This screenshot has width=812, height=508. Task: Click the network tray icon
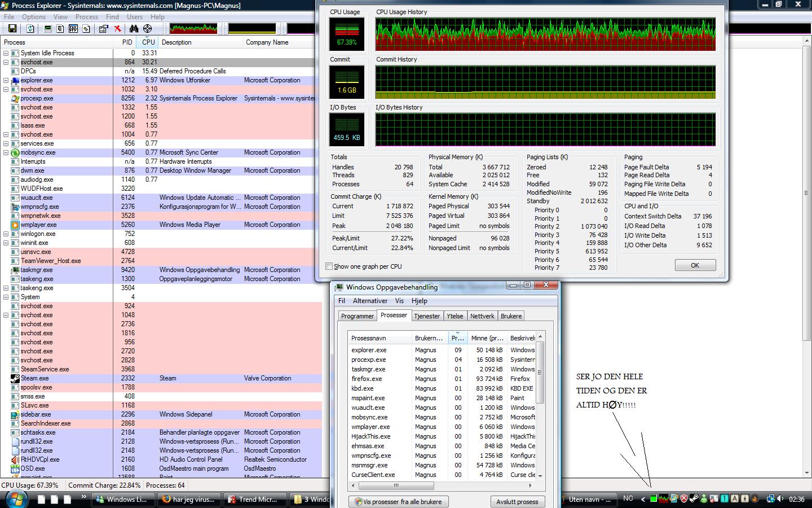click(x=770, y=498)
